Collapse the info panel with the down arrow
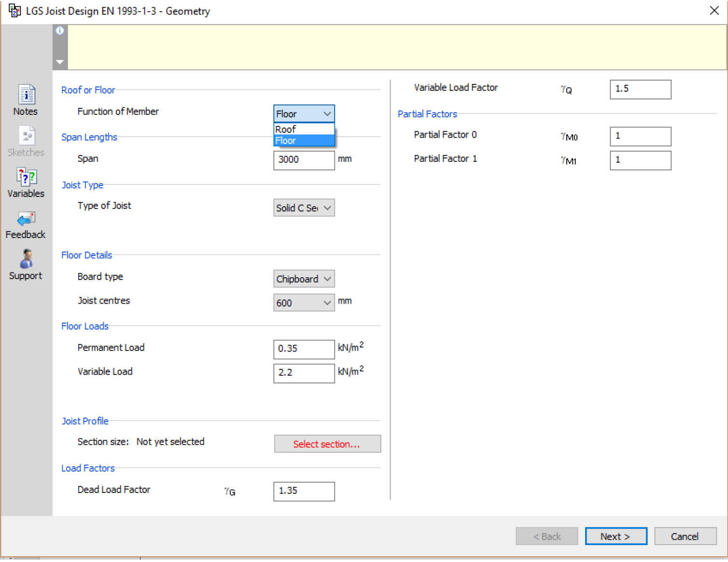Viewport: 728px width, 562px height. pyautogui.click(x=60, y=62)
